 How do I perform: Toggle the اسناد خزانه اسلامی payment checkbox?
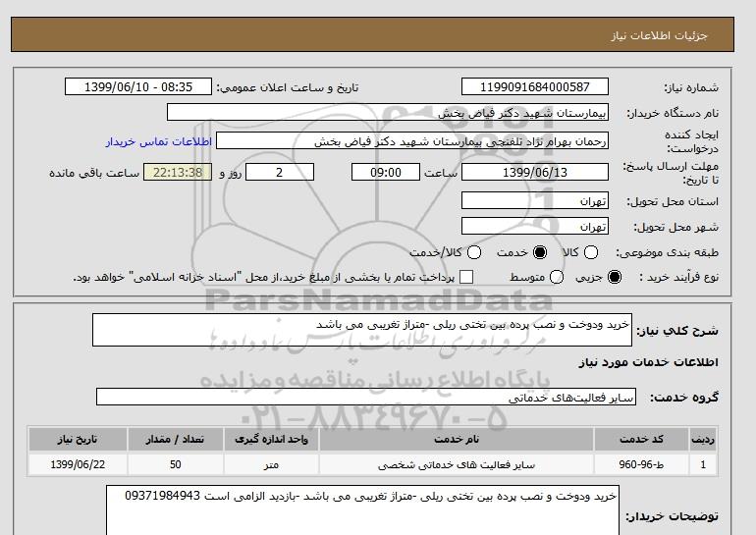[466, 277]
